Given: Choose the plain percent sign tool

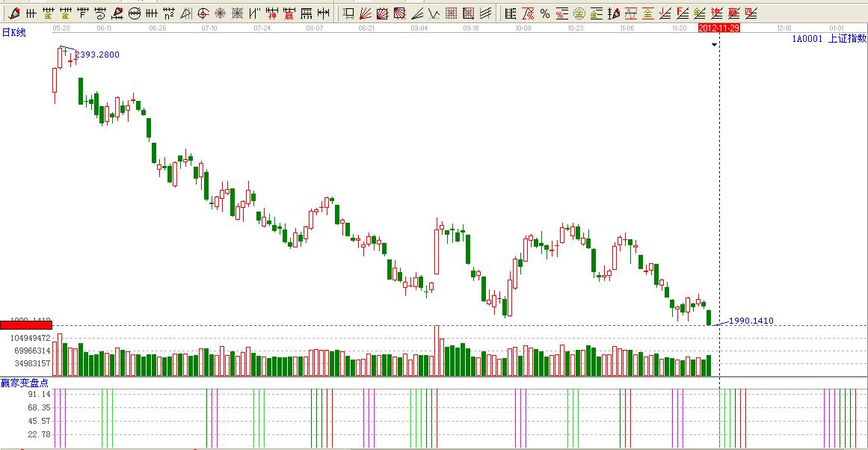Looking at the screenshot, I should 544,13.
